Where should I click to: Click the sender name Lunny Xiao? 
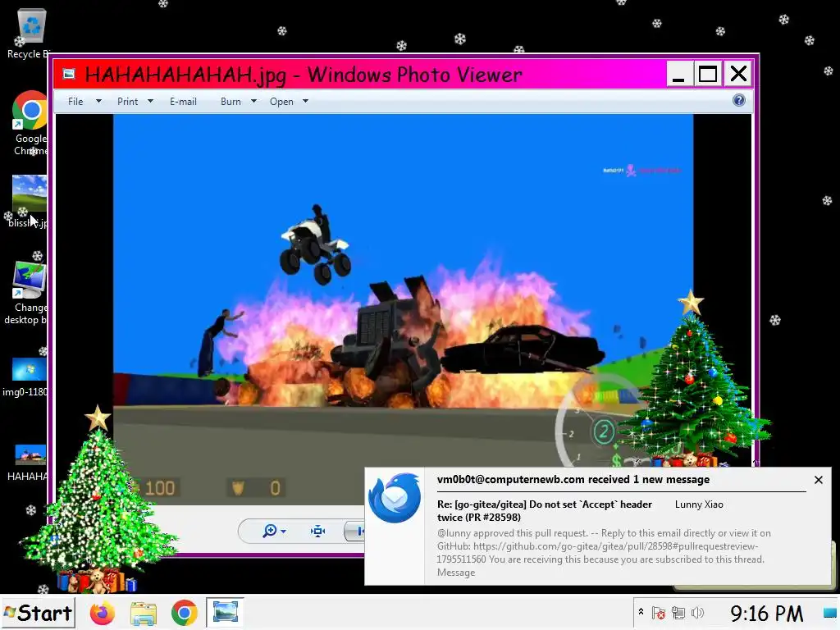tap(699, 504)
